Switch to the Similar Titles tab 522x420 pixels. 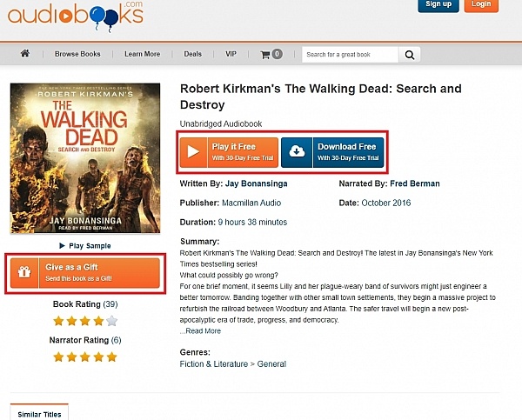(40, 414)
